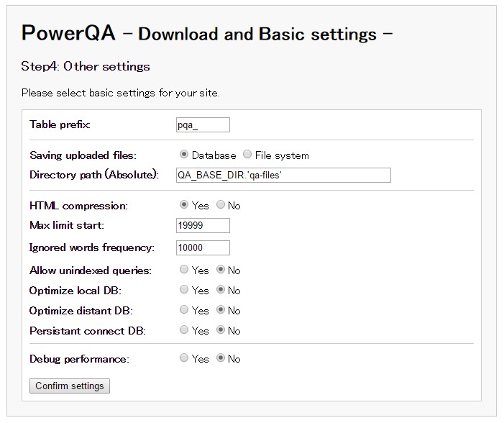Viewport: 504px width, 423px height.
Task: Click the Max limit start field
Action: click(x=203, y=226)
